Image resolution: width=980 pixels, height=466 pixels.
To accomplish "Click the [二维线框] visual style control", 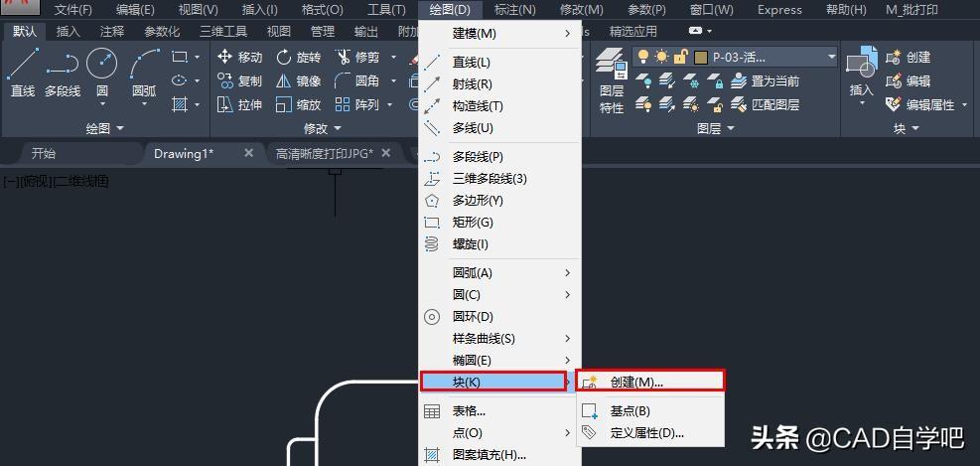I will pyautogui.click(x=81, y=182).
